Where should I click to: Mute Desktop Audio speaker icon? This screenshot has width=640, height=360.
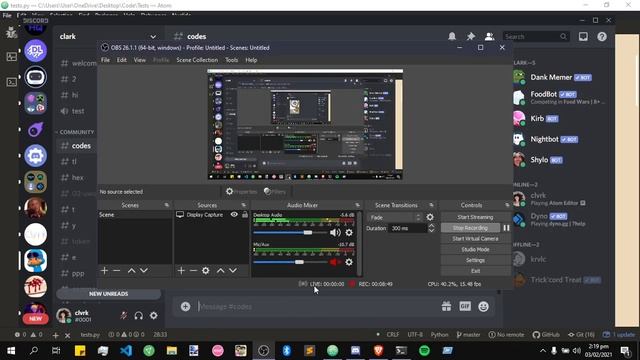click(x=335, y=233)
